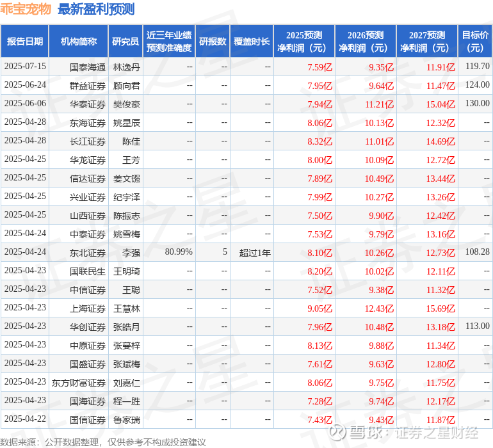The image size is (493, 448).
Task: Click the 80.99% accuracy value
Action: (x=179, y=252)
